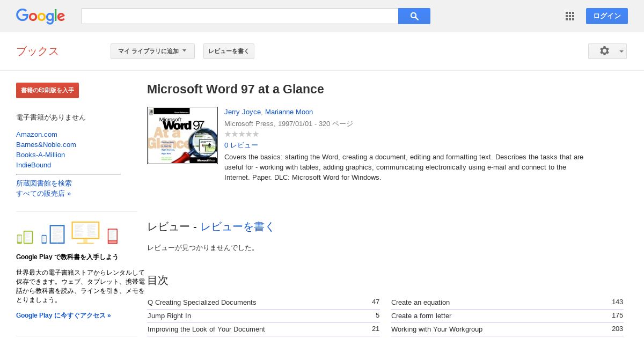Select contents row Jump Right In
644x338 pixels.
tap(264, 315)
